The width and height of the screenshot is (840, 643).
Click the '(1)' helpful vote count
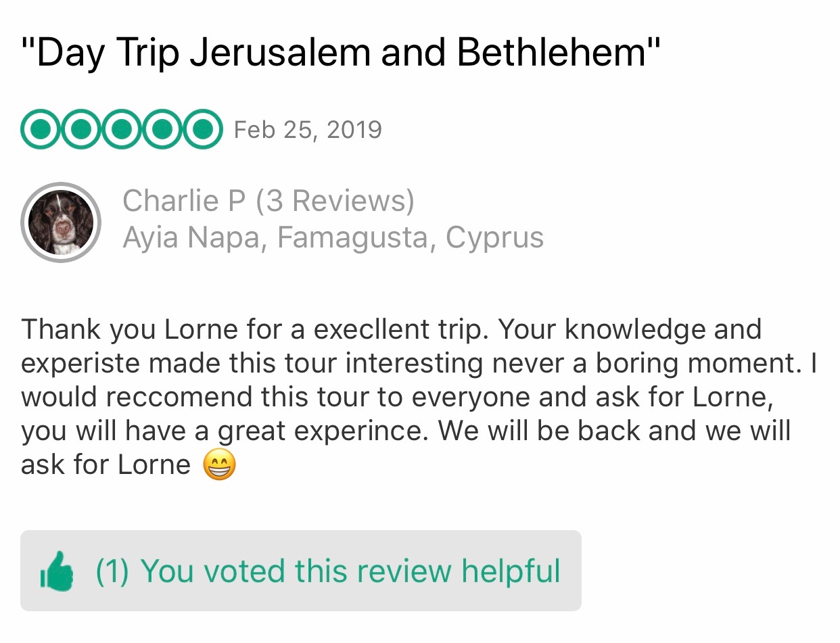pos(112,571)
